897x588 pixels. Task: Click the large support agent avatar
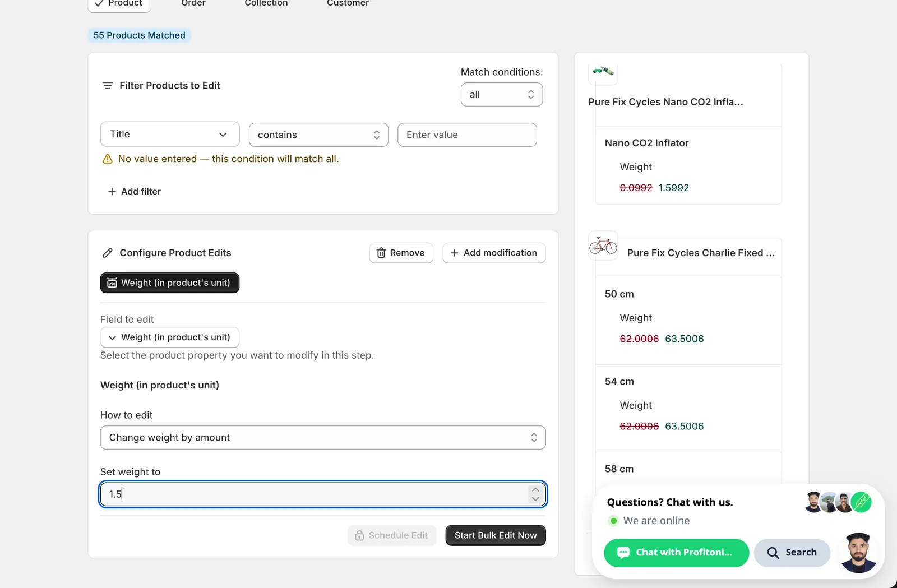click(x=858, y=553)
